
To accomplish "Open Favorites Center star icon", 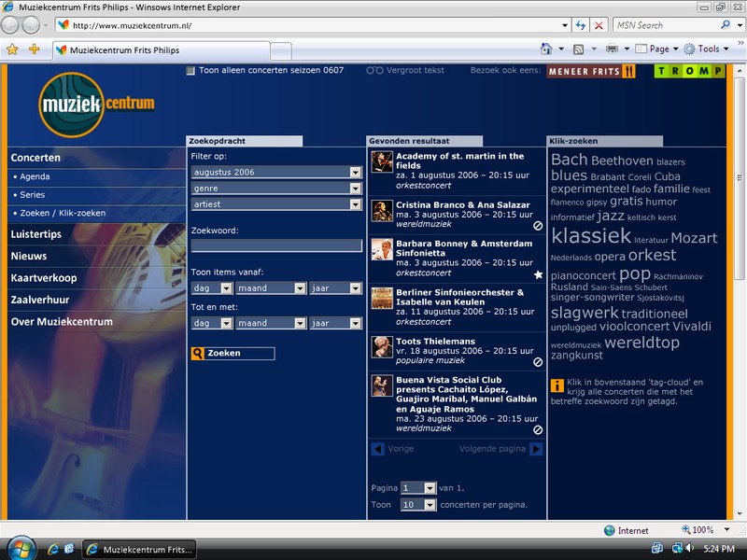I will (13, 49).
